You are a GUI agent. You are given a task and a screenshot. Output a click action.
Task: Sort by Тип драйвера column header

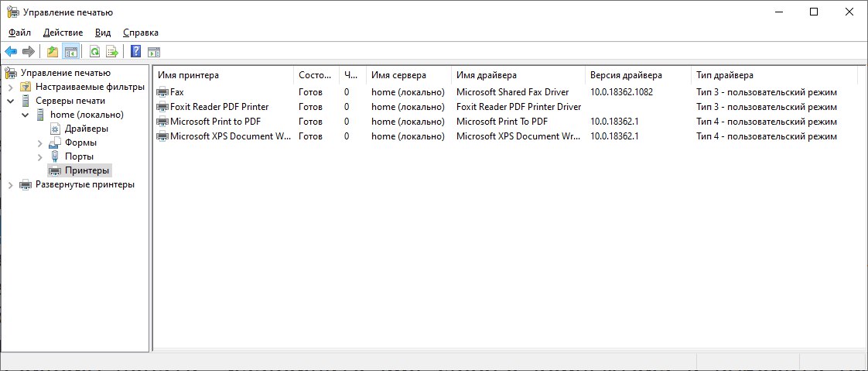[x=774, y=75]
